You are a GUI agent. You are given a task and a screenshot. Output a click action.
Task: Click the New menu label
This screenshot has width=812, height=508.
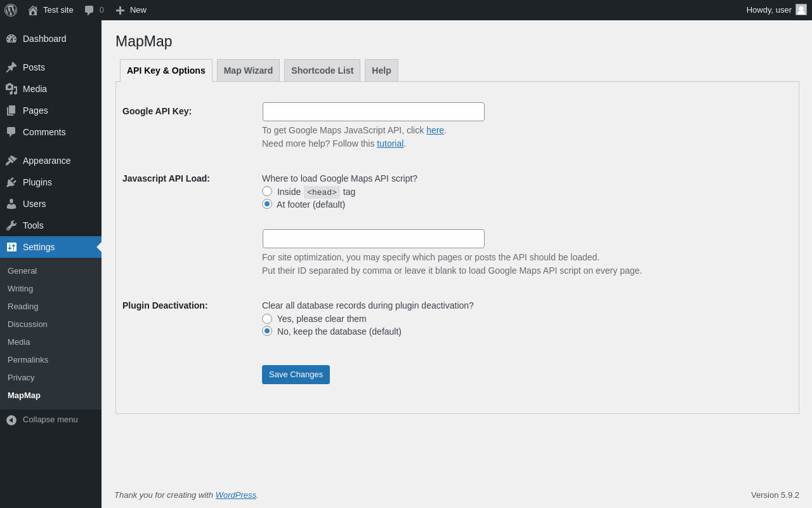[138, 10]
